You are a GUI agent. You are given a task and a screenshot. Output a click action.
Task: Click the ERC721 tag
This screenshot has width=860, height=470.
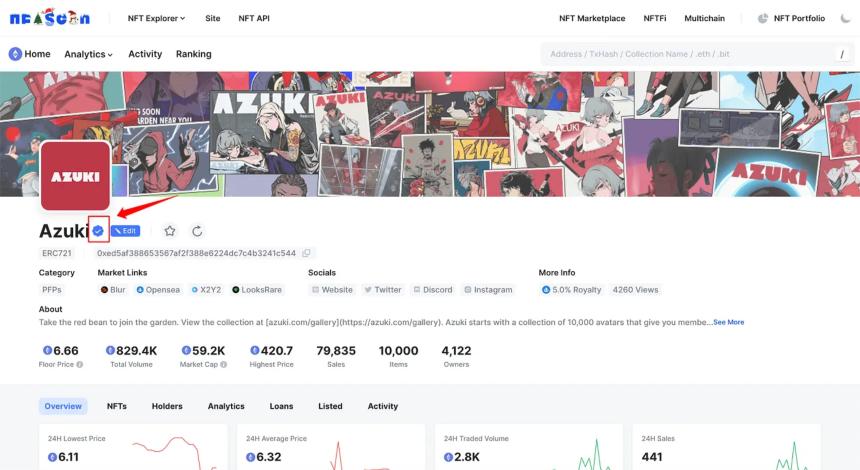point(57,253)
